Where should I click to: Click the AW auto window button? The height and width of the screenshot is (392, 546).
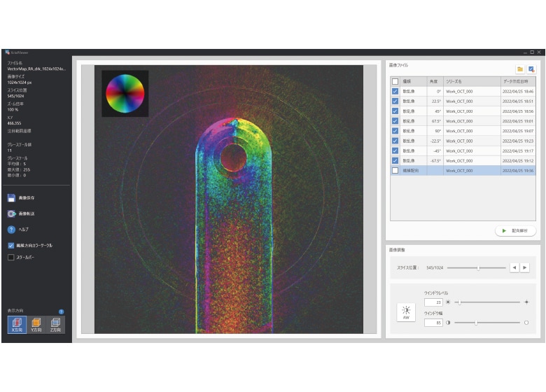pos(405,312)
